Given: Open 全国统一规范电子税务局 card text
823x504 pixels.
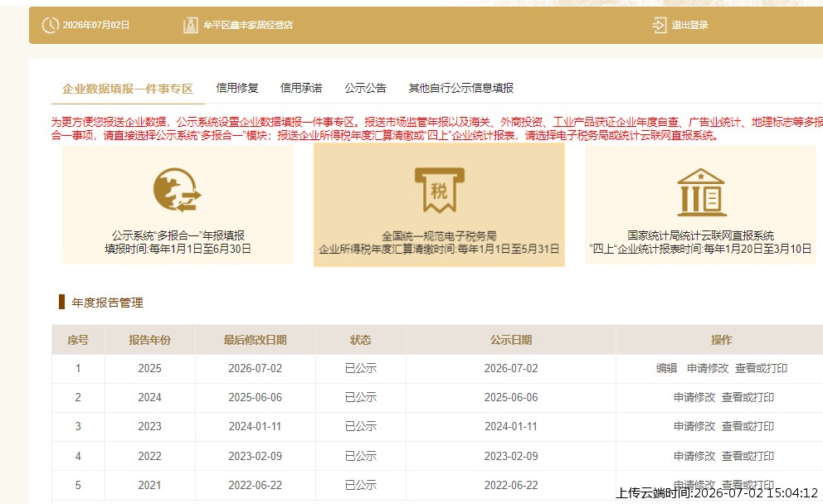Looking at the screenshot, I should (439, 236).
